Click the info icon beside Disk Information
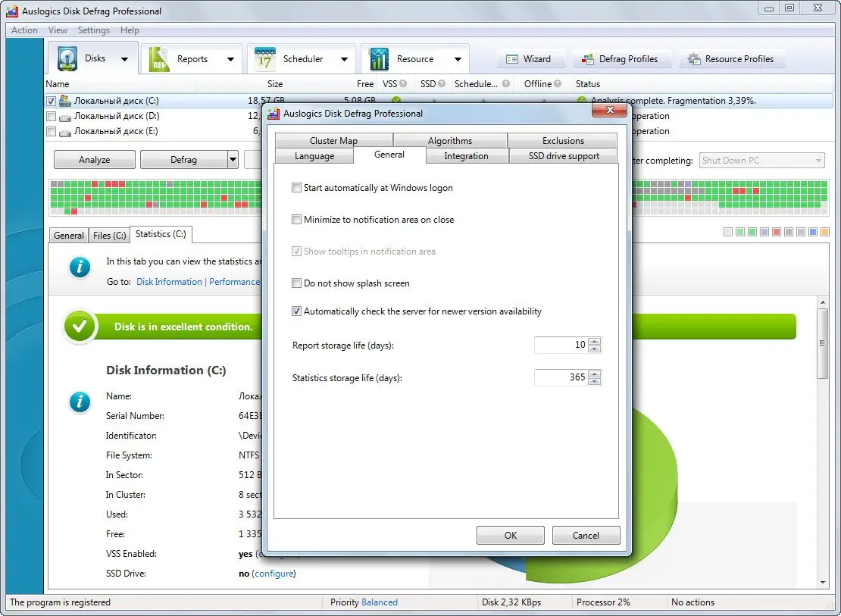 pyautogui.click(x=80, y=402)
